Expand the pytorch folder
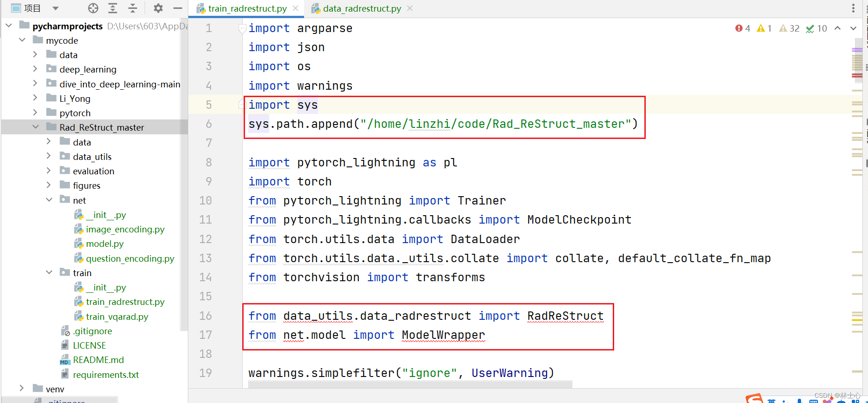 click(35, 112)
